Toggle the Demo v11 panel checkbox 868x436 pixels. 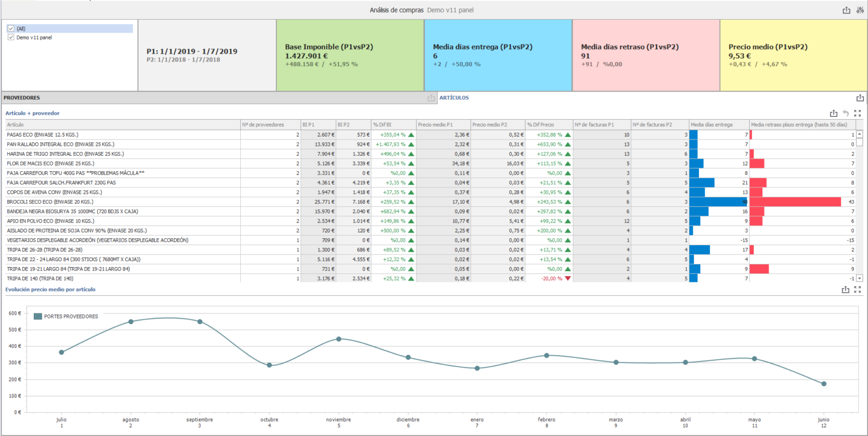click(11, 37)
